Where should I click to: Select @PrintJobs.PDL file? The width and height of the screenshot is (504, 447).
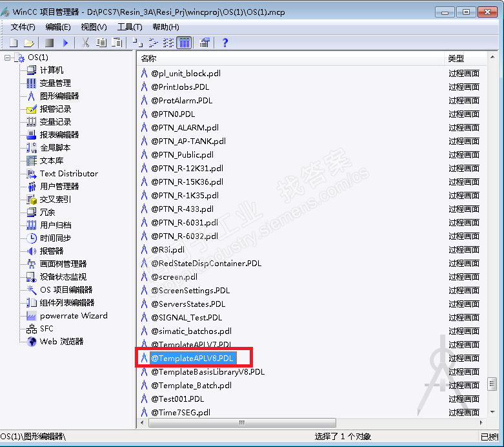(x=180, y=87)
